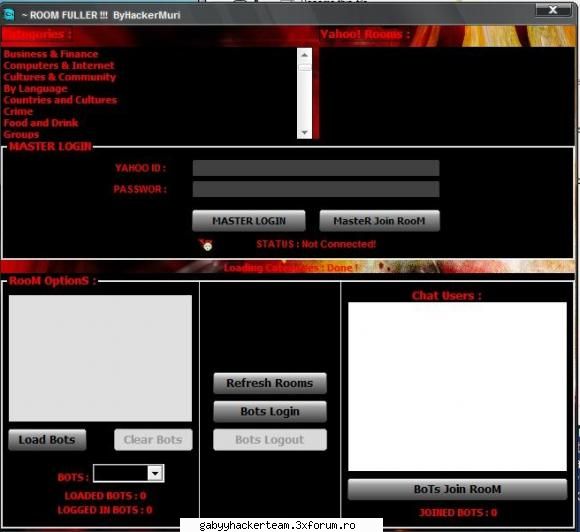This screenshot has width=580, height=532.
Task: Click the Bots Login button
Action: click(x=270, y=411)
